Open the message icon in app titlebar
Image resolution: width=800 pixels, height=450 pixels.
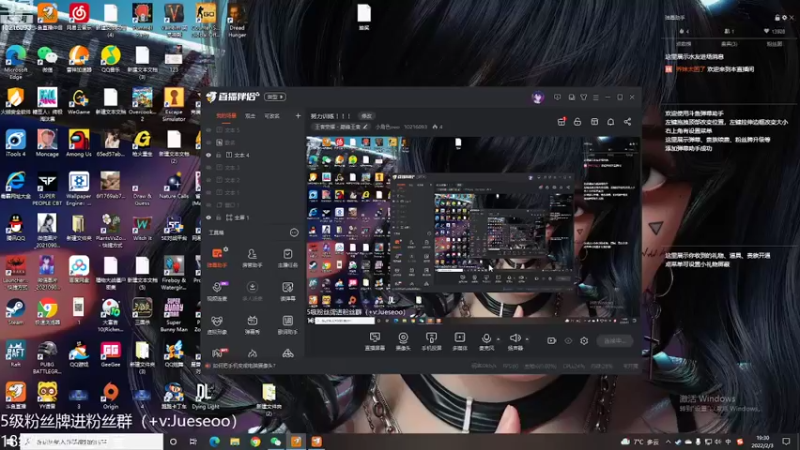[x=557, y=97]
